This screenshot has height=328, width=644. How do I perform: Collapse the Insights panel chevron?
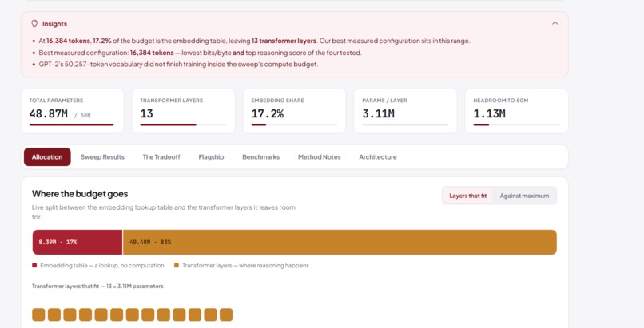555,23
